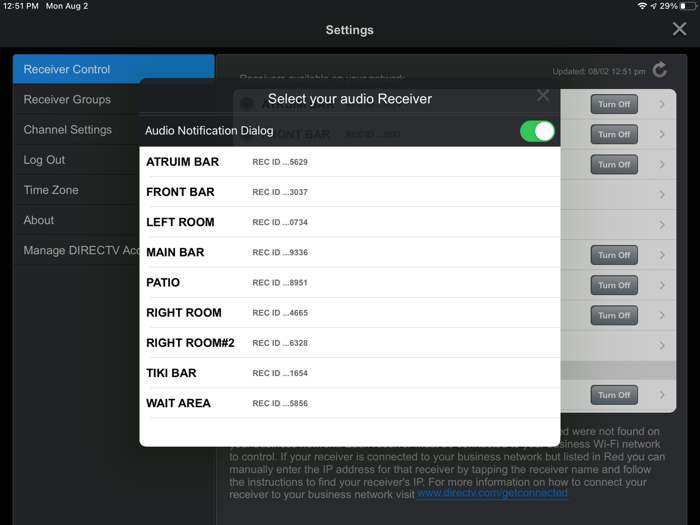
Task: Refresh the receiver list with the circular arrow
Action: [659, 70]
